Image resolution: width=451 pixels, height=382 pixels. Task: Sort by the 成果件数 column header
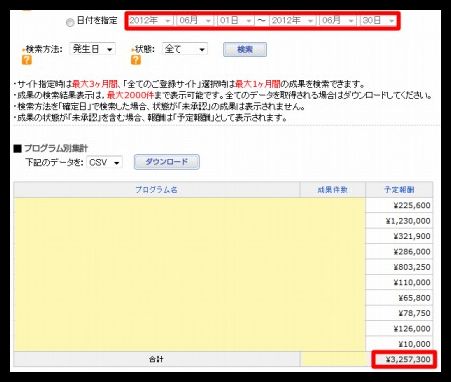[332, 190]
